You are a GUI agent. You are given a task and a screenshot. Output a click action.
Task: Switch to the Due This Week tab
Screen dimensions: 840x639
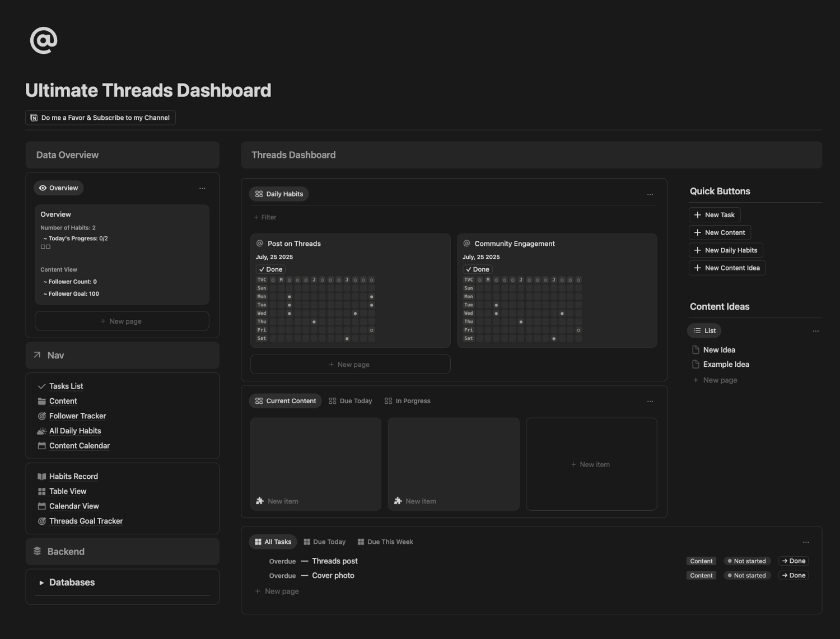pos(385,542)
